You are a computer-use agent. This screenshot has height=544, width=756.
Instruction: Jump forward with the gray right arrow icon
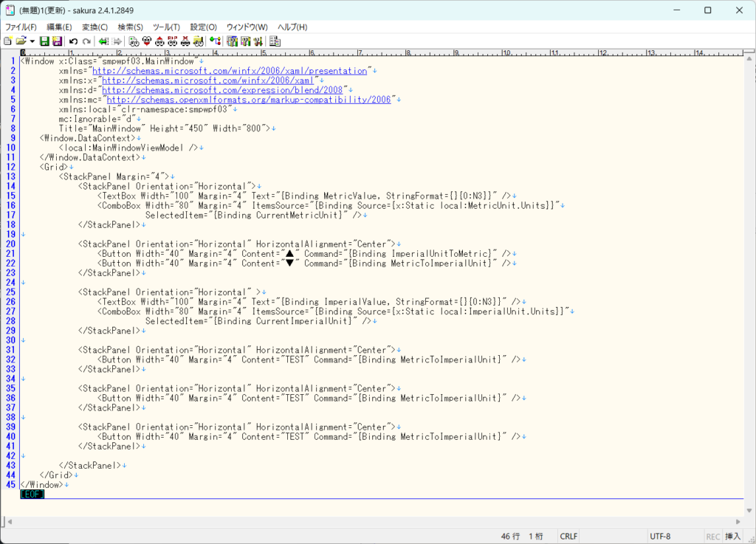(117, 41)
